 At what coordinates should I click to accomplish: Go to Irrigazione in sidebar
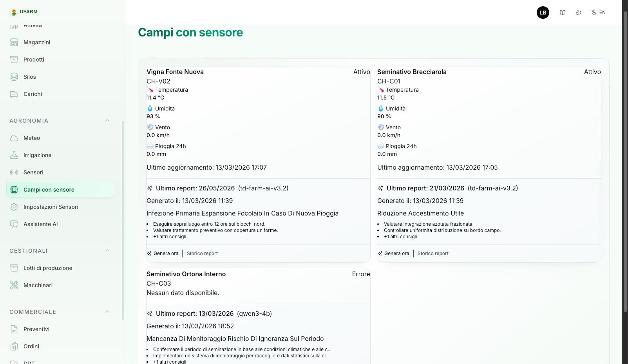tap(37, 155)
